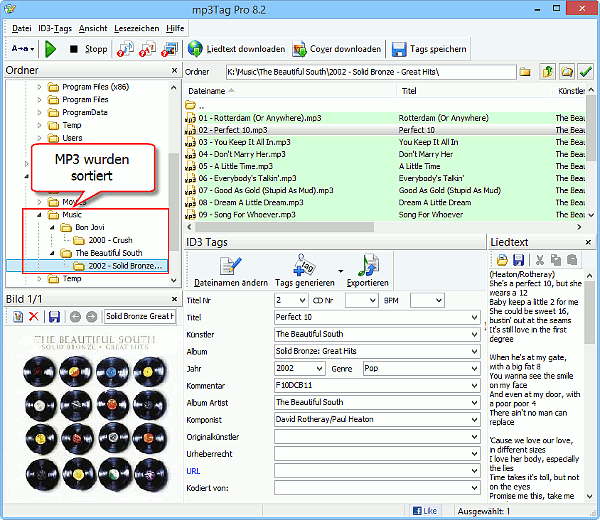Image resolution: width=600 pixels, height=520 pixels.
Task: Click the first red-music-note toolbar icon
Action: point(125,49)
